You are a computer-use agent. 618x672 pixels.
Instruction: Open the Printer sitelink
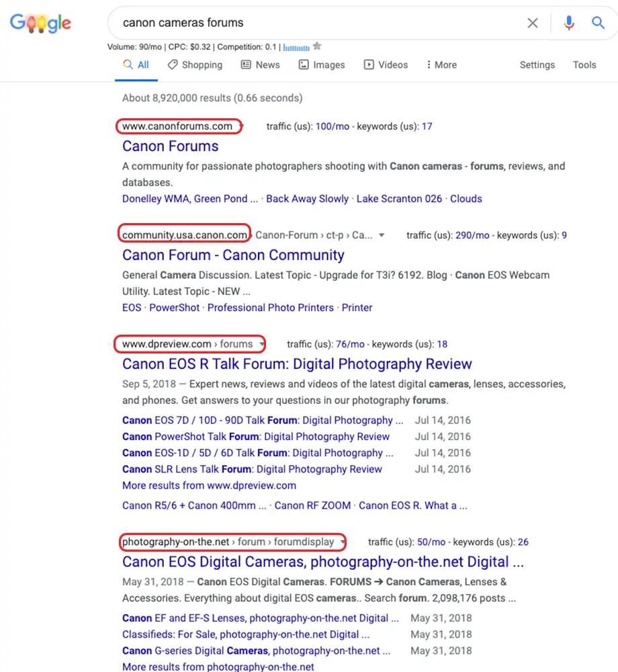(357, 308)
